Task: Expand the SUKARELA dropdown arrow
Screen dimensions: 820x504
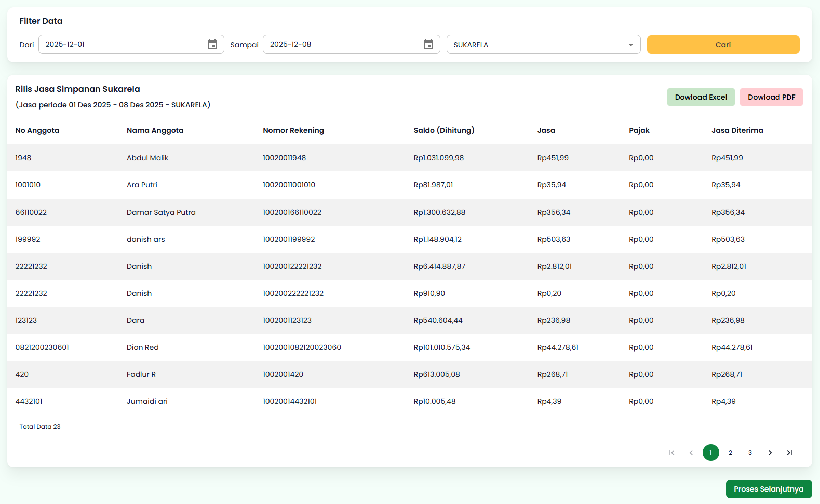Action: click(631, 45)
